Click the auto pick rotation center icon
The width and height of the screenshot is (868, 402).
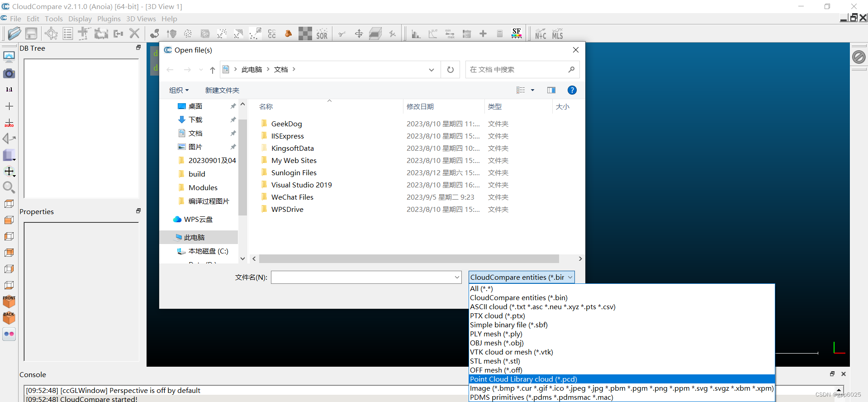[x=9, y=123]
